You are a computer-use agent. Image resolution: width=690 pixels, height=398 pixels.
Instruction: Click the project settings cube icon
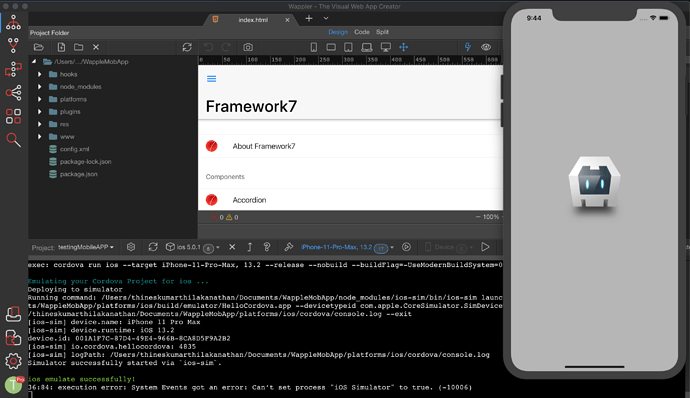pyautogui.click(x=131, y=247)
